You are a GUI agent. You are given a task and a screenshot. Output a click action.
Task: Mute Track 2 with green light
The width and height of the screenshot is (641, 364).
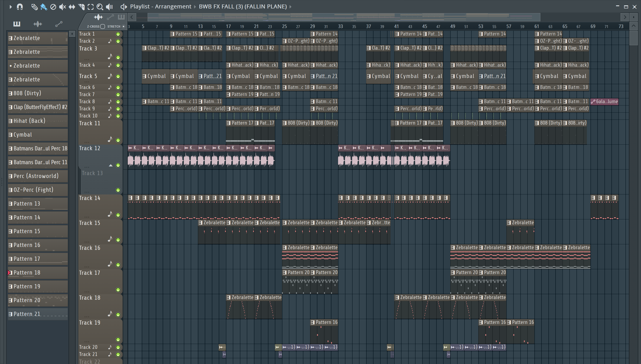tap(118, 41)
